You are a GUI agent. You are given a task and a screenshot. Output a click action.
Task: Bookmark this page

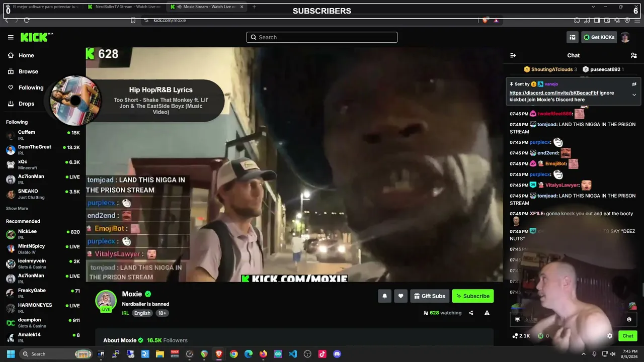[133, 20]
